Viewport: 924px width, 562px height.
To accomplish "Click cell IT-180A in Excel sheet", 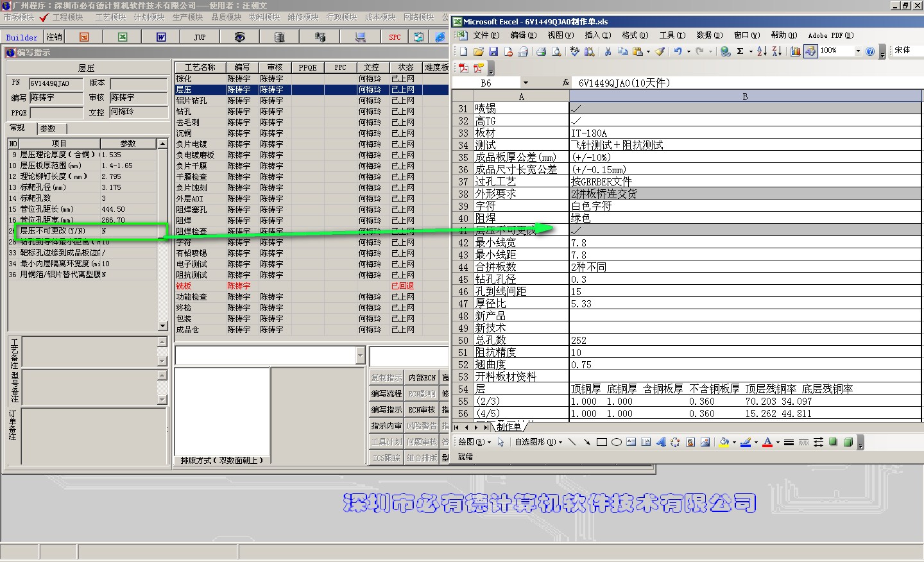I will tap(745, 133).
